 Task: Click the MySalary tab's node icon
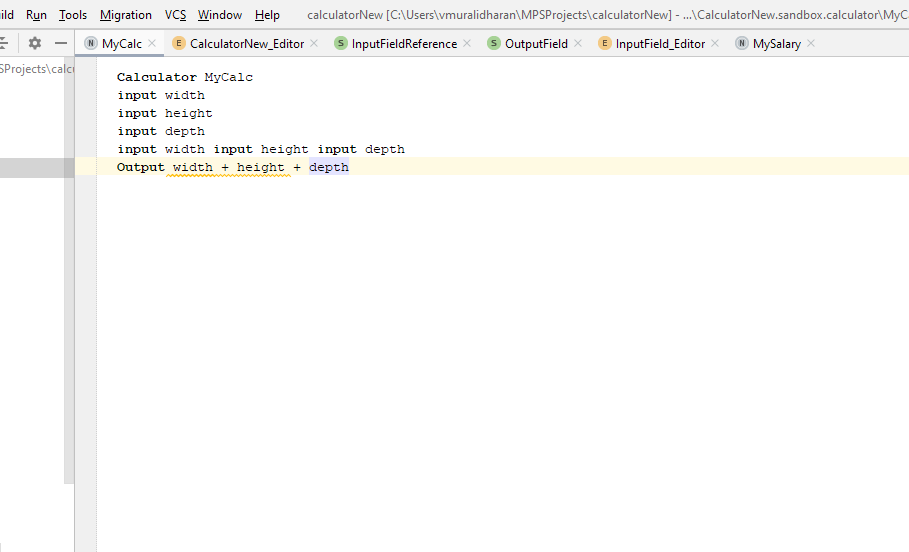pyautogui.click(x=742, y=44)
